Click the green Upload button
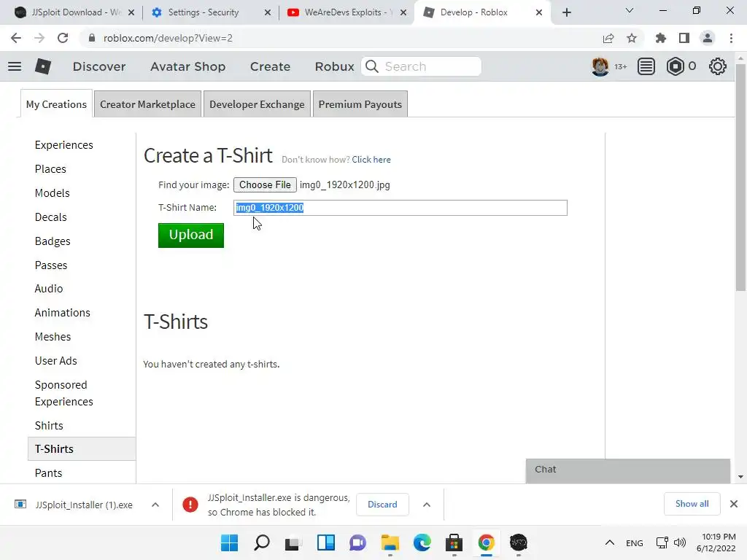The height and width of the screenshot is (560, 747). pyautogui.click(x=191, y=236)
